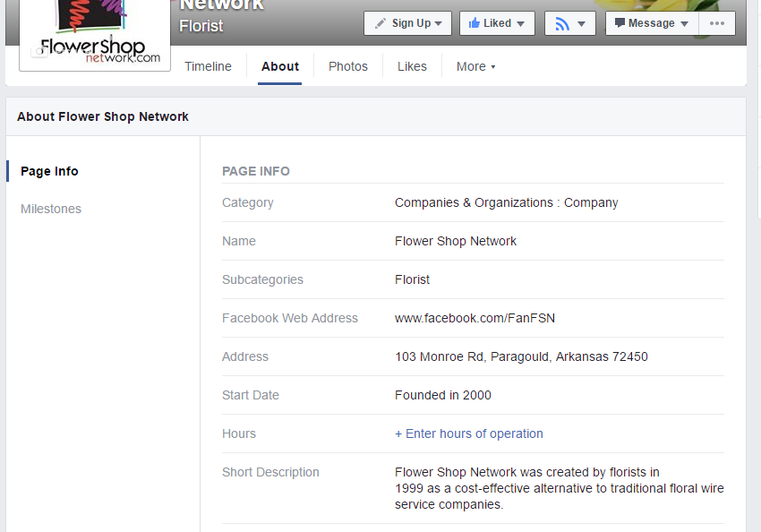Viewport: 761px width, 532px height.
Task: Open the Liked dropdown button
Action: pos(497,23)
